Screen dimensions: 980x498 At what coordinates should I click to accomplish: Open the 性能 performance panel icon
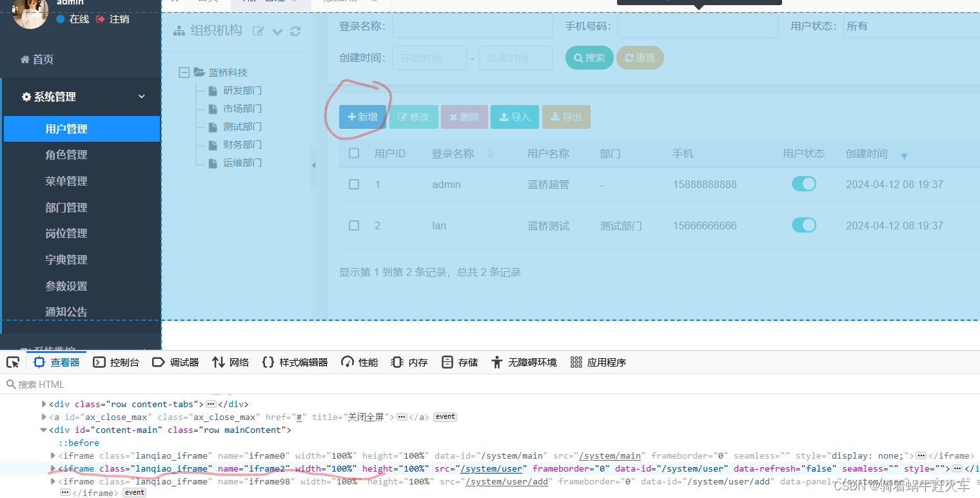point(348,362)
